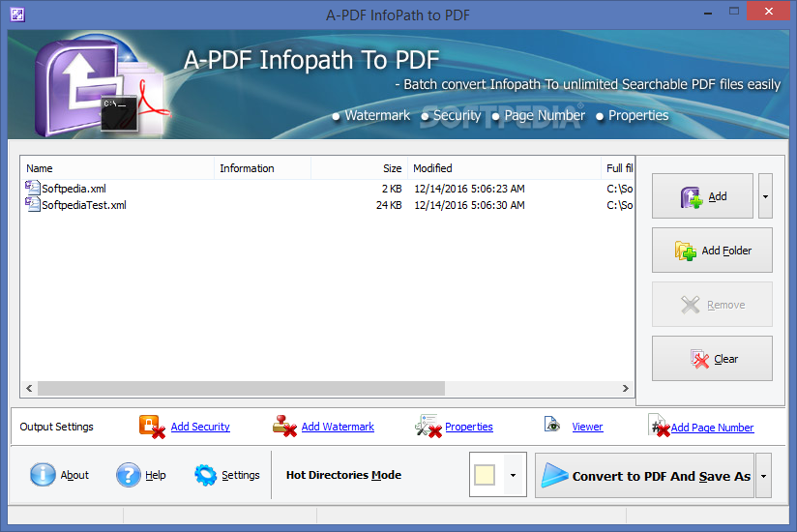The width and height of the screenshot is (797, 532).
Task: Click the Add Page Number icon
Action: [x=660, y=426]
